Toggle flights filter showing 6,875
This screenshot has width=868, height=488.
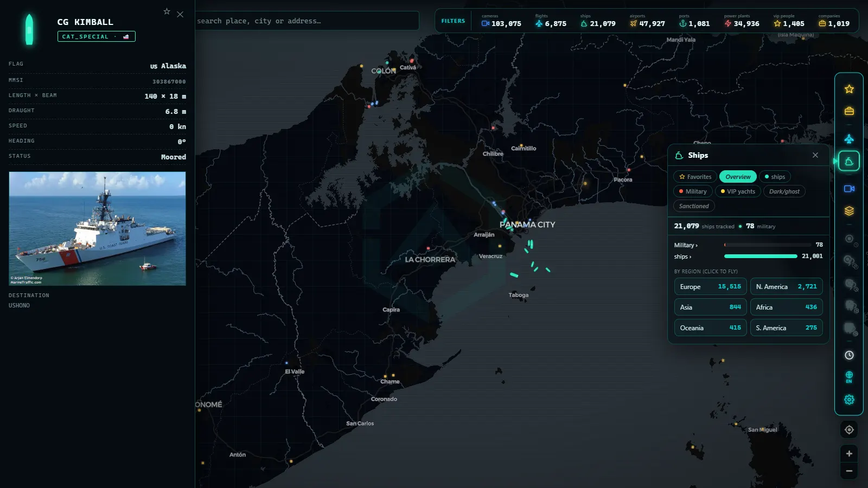tap(551, 21)
